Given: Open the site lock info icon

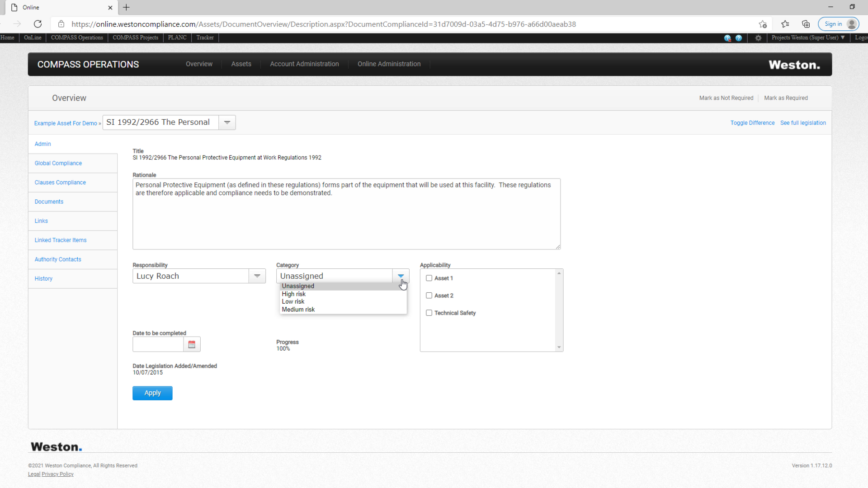Looking at the screenshot, I should (x=61, y=24).
